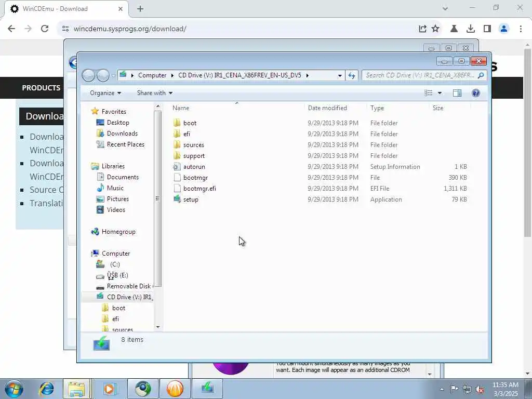Select WinCDEmu - Download browser tab
This screenshot has height=399, width=532.
tap(66, 9)
